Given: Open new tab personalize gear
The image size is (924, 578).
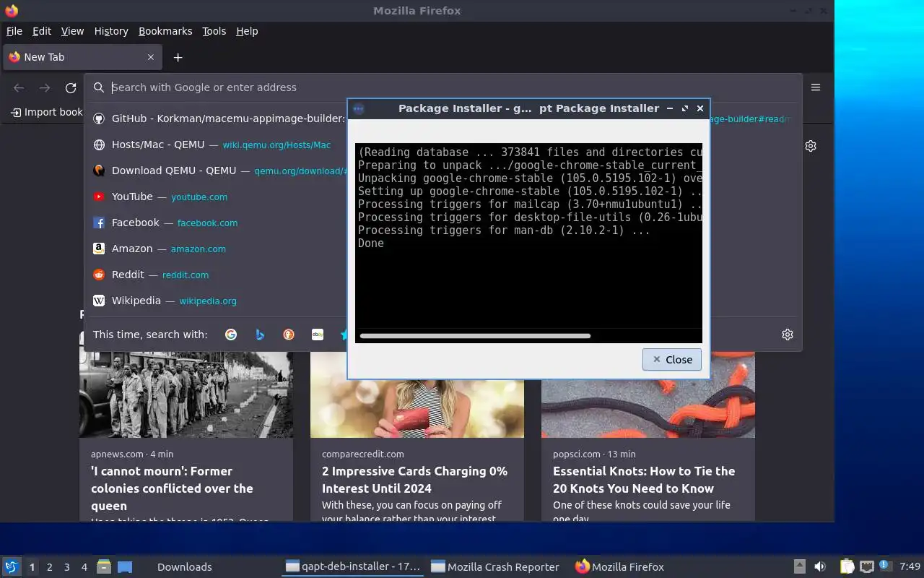Looking at the screenshot, I should click(811, 146).
